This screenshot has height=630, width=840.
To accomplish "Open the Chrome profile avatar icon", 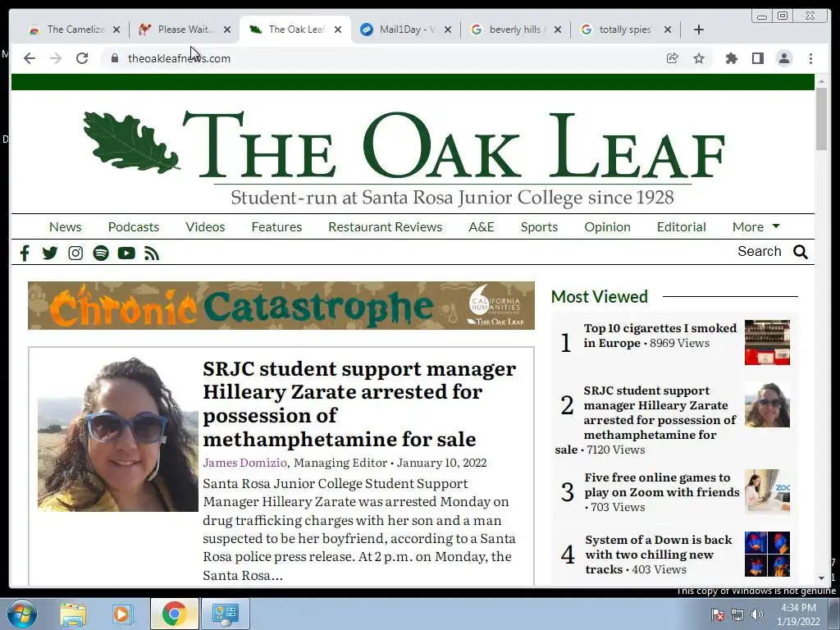I will pyautogui.click(x=783, y=58).
